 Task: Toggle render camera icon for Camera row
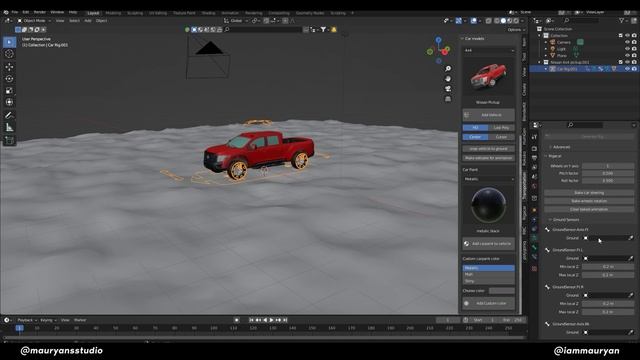pos(634,42)
